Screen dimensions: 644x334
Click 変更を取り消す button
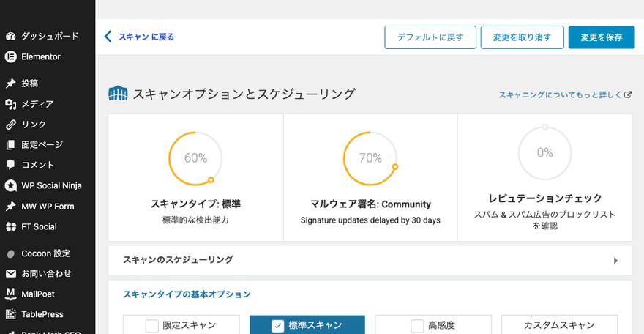point(522,37)
